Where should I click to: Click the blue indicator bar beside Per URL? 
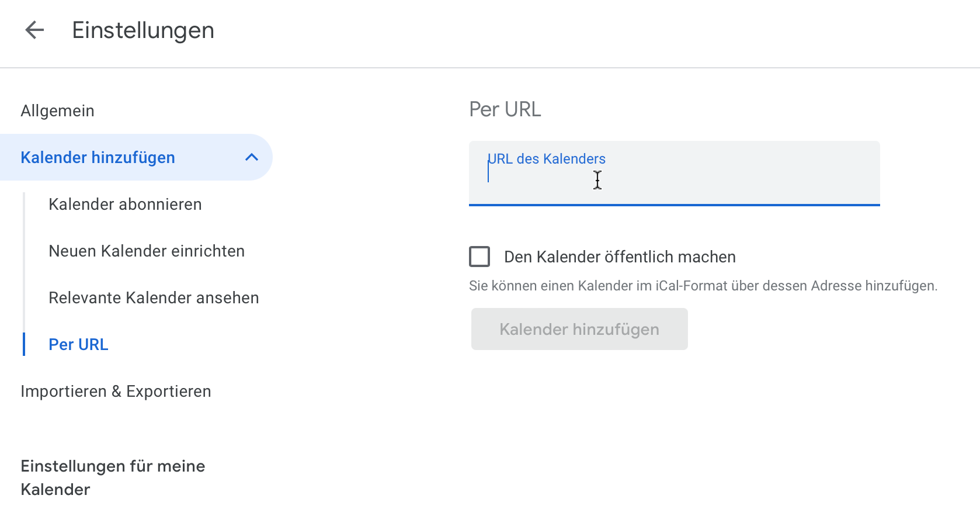click(x=24, y=344)
